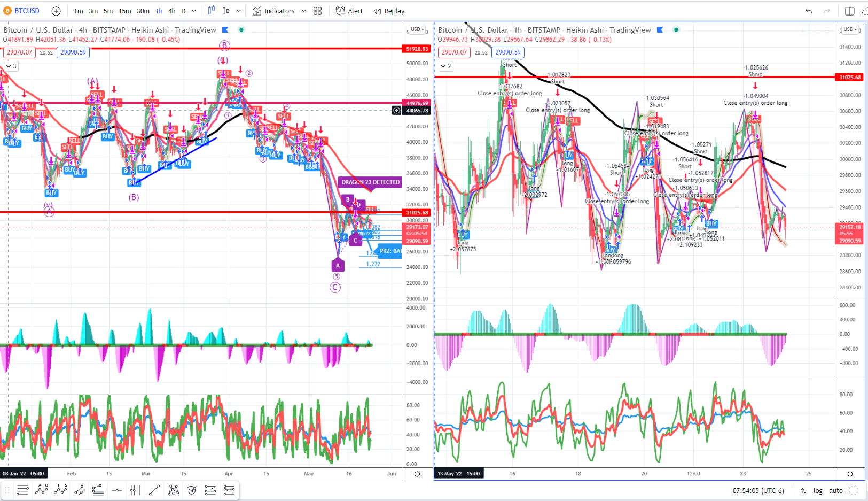Viewport: 868px width, 501px height.
Task: Open the layout setup icon
Action: click(x=850, y=11)
